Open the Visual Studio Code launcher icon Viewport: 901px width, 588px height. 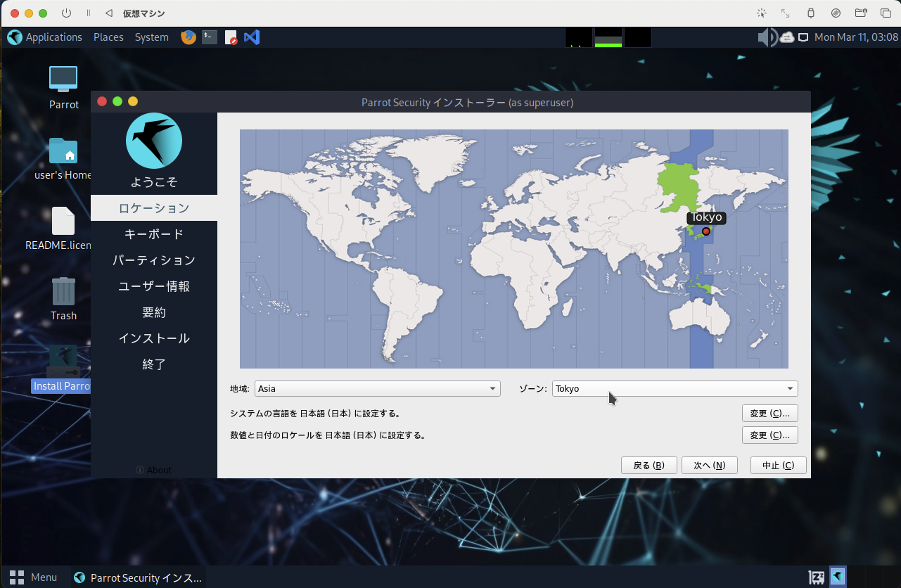point(252,37)
